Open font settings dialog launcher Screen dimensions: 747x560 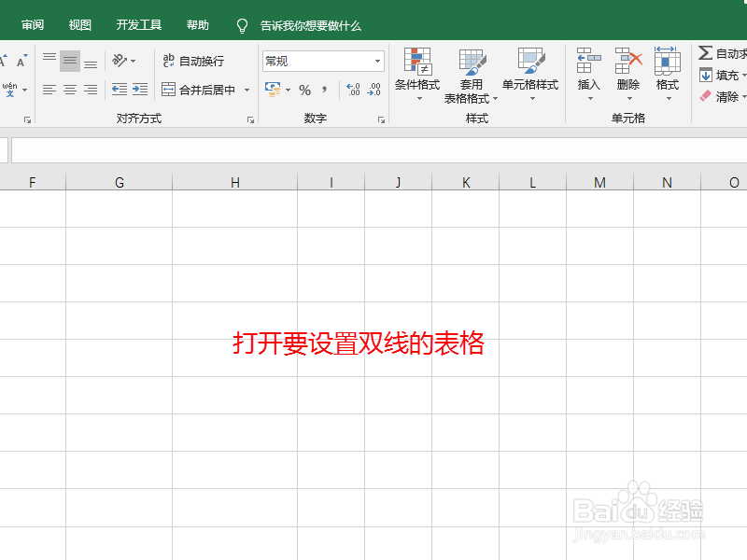coord(28,120)
